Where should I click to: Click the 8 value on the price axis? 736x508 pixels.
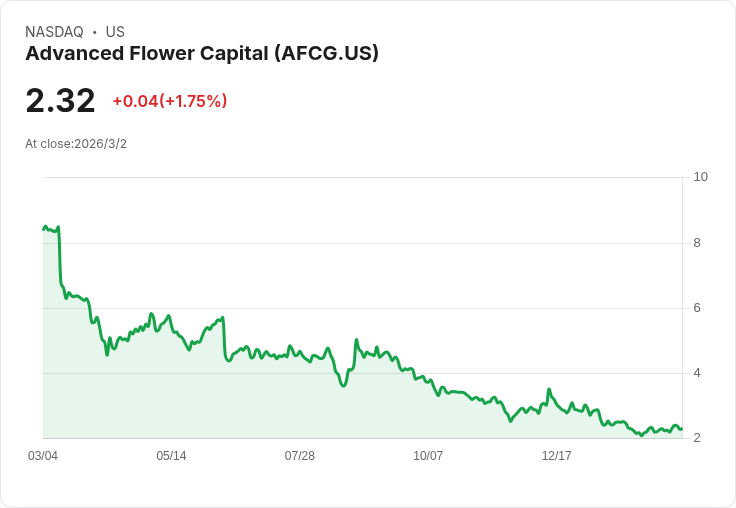point(697,243)
